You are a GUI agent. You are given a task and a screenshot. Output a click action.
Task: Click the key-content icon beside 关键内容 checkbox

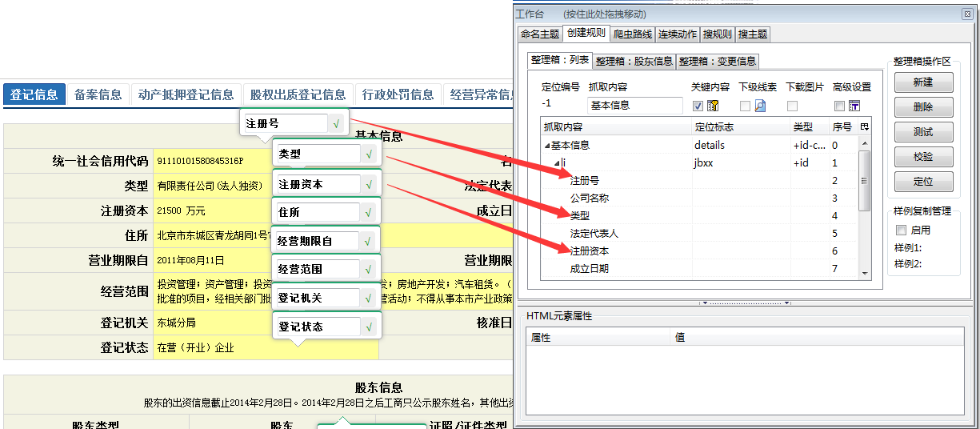click(714, 106)
